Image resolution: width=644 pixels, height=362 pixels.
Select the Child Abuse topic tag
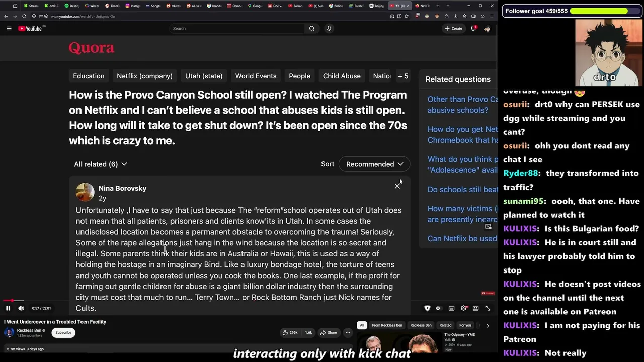342,76
